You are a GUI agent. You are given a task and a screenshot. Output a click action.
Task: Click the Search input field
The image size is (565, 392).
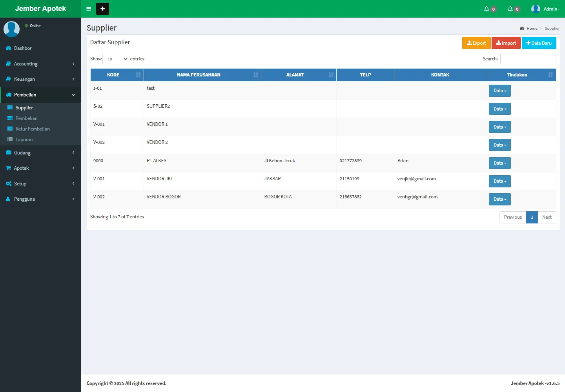(528, 59)
